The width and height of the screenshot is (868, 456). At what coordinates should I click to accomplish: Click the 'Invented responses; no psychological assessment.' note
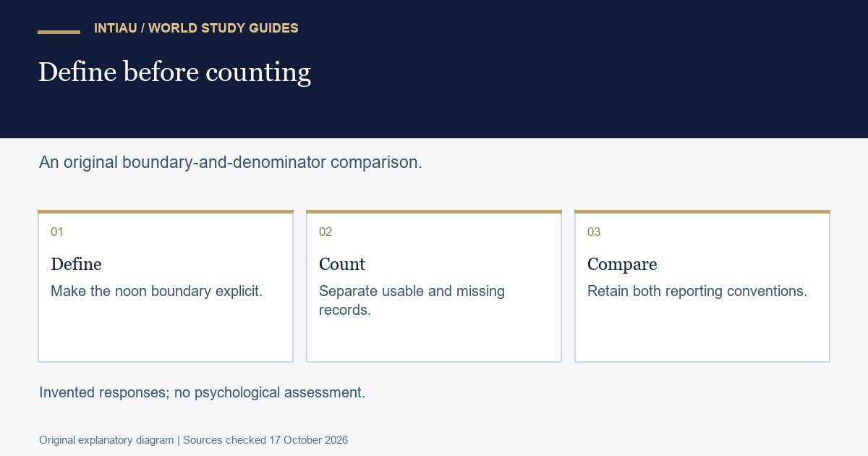coord(203,392)
